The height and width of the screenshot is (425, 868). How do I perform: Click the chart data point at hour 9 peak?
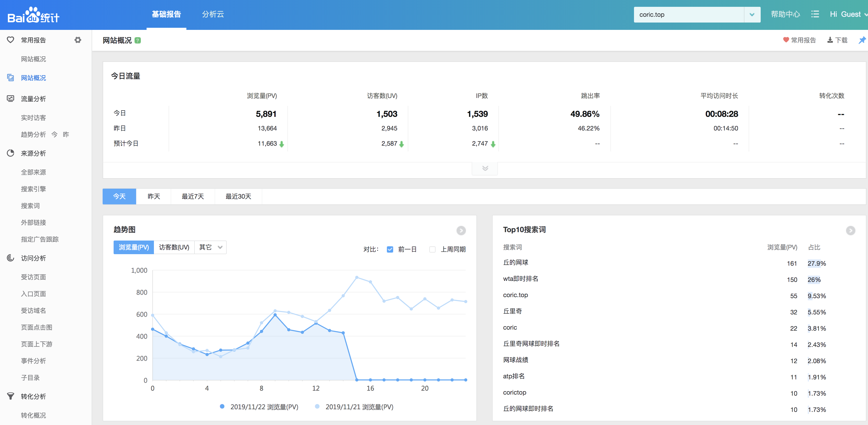coord(275,315)
